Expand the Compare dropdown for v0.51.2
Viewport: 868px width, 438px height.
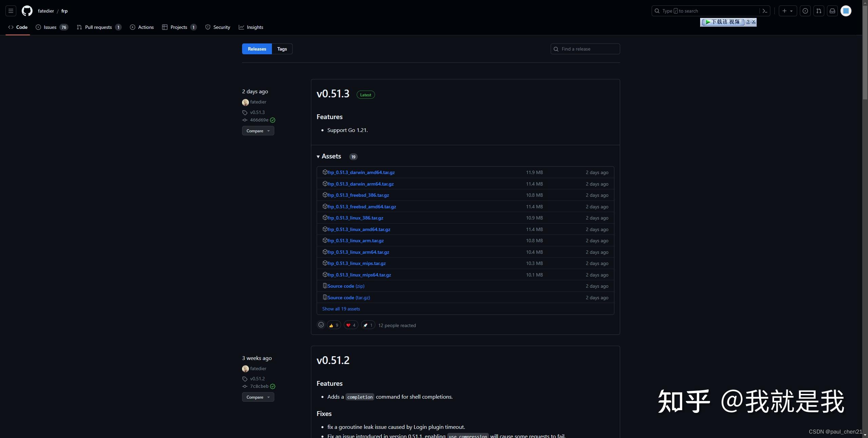[x=258, y=397]
